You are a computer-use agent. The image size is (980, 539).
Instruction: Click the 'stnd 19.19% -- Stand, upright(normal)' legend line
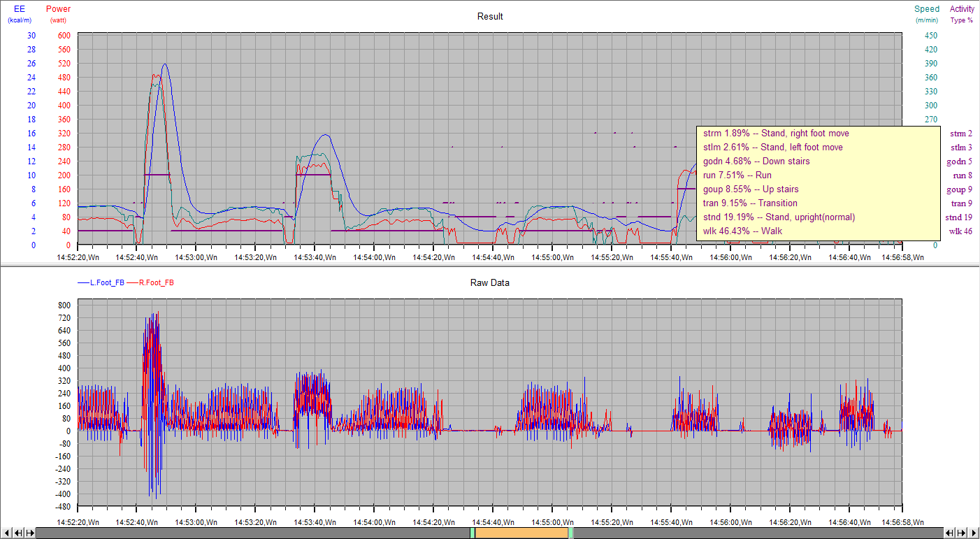[x=779, y=217]
